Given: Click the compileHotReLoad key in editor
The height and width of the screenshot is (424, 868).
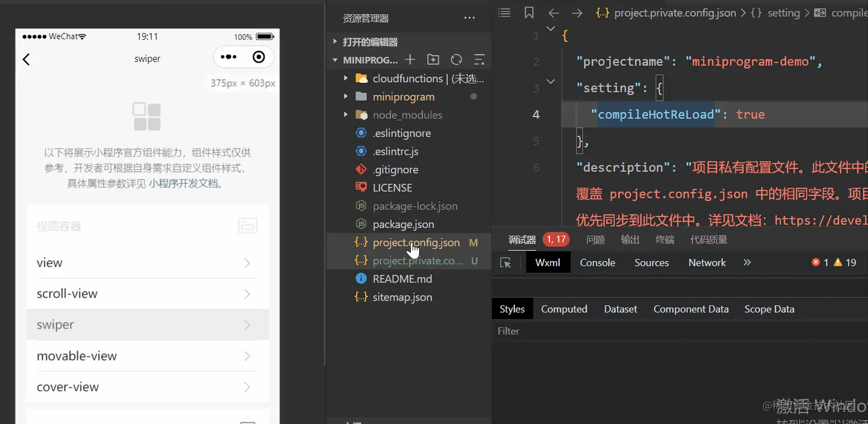Looking at the screenshot, I should (x=656, y=114).
